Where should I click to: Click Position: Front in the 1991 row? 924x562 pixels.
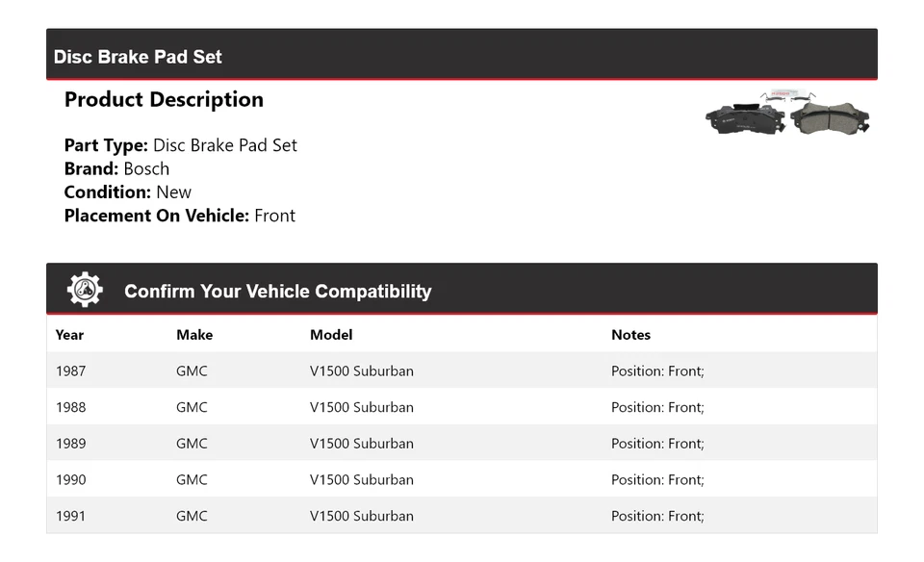coord(657,516)
